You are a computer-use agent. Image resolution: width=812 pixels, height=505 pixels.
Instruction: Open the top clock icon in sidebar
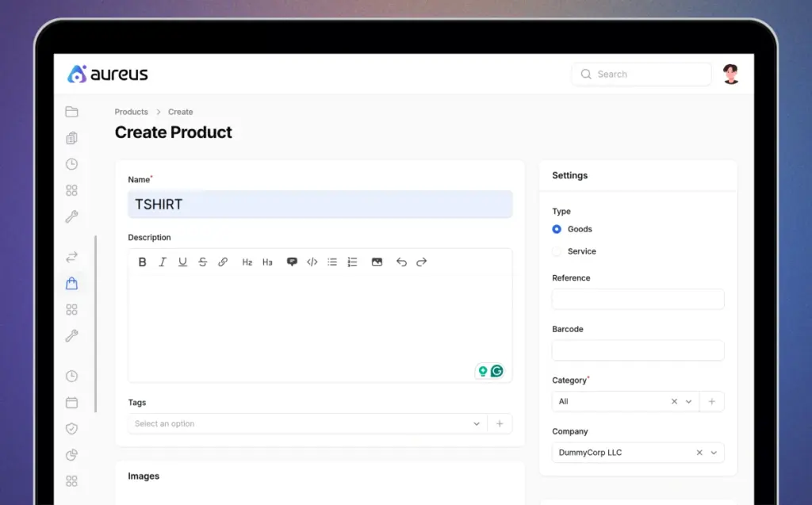[x=72, y=164]
